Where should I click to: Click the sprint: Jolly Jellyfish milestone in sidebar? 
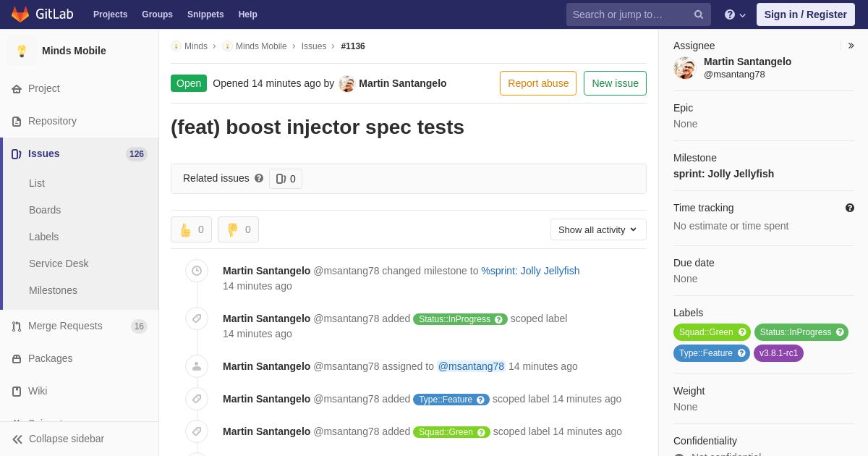pos(723,174)
